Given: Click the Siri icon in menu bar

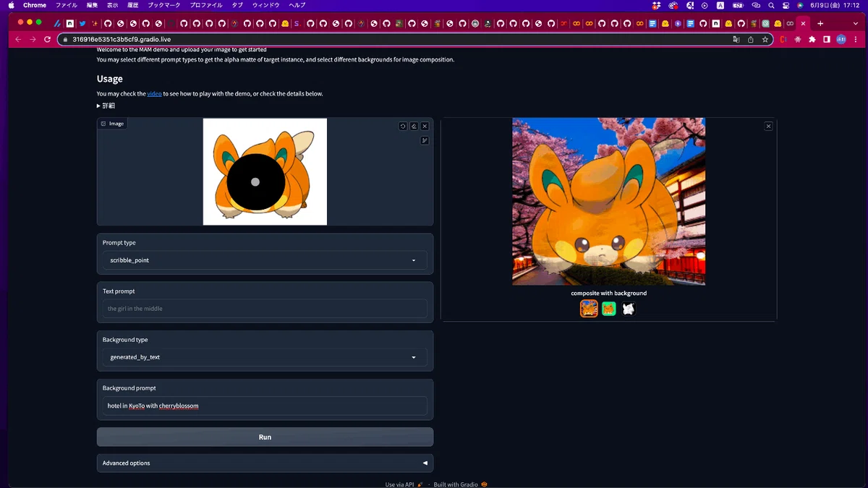Looking at the screenshot, I should click(801, 5).
